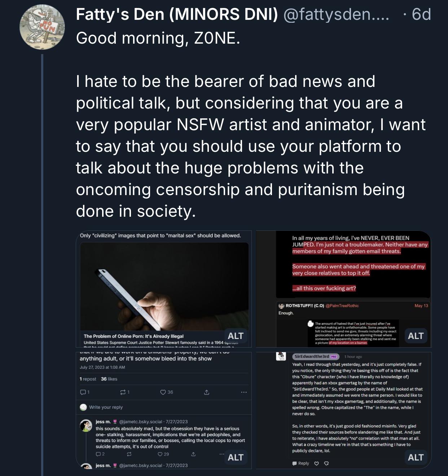
Task: Open Fatty's Den profile avatar
Action: (x=42, y=27)
